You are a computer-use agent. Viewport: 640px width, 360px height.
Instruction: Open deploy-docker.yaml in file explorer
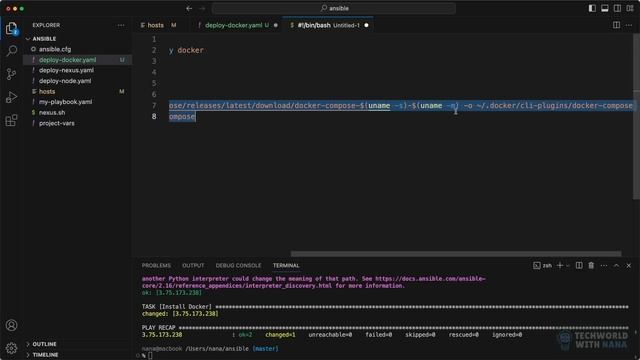pyautogui.click(x=67, y=60)
